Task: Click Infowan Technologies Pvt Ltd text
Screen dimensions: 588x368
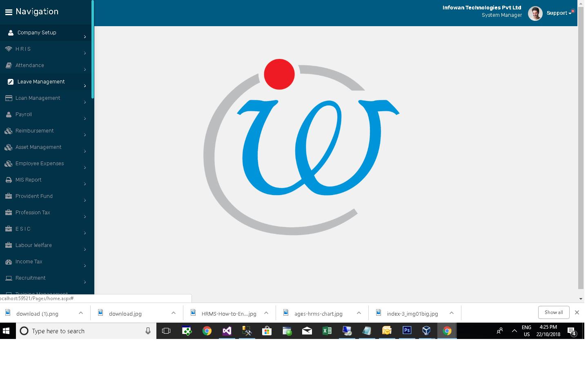Action: pyautogui.click(x=482, y=7)
